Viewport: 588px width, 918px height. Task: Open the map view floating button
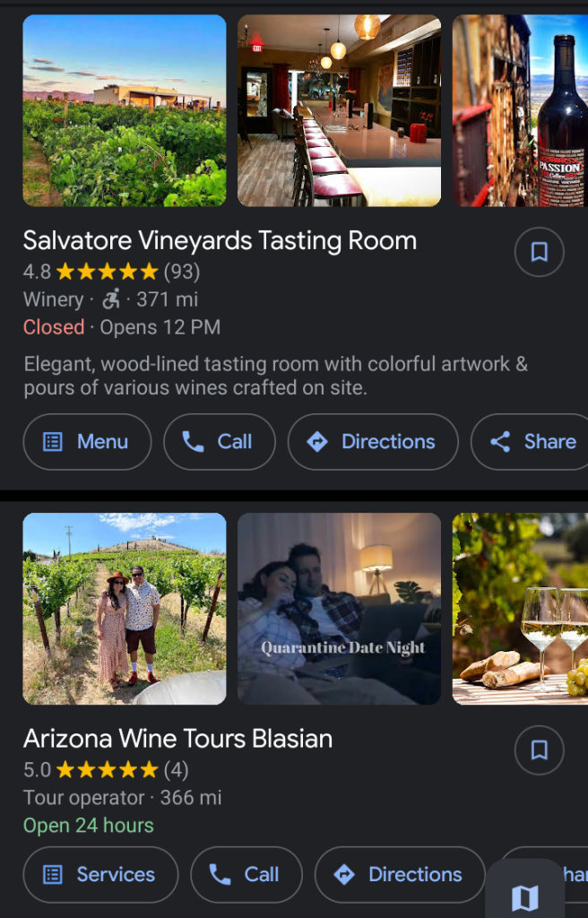(x=524, y=896)
